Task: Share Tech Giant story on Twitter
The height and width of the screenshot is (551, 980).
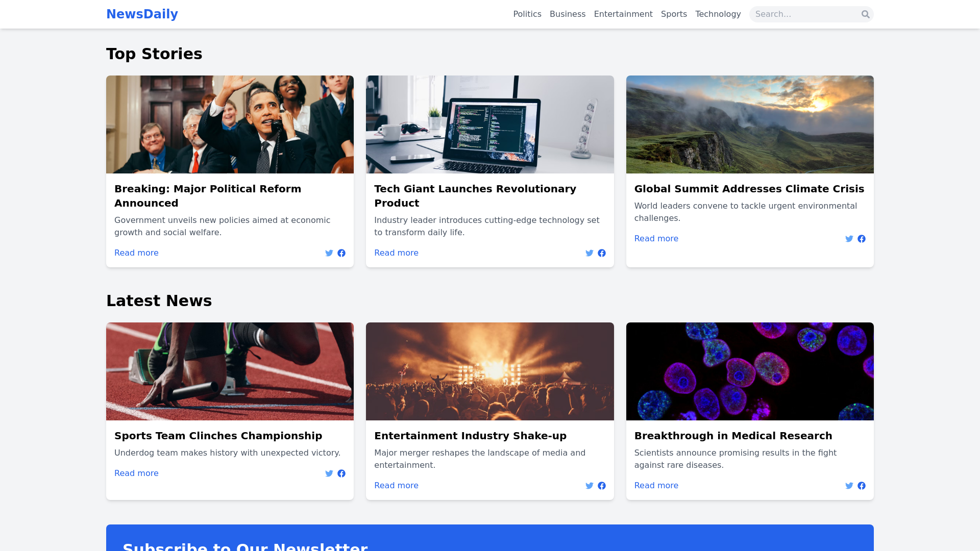Action: (589, 253)
